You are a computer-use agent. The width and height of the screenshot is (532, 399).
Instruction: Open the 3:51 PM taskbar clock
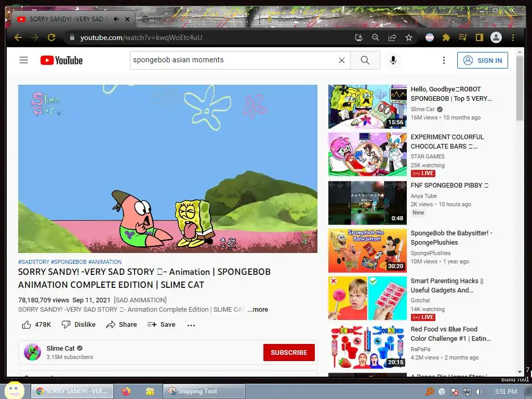506,392
